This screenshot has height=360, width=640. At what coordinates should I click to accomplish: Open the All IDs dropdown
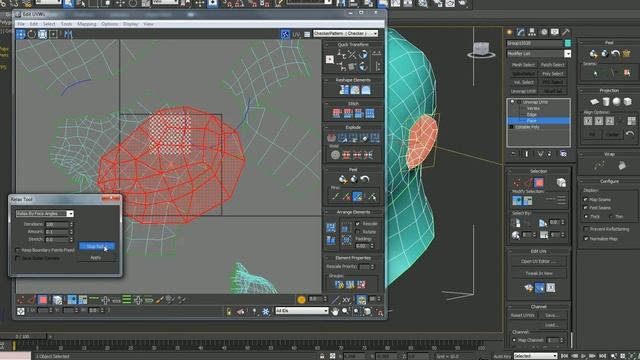302,311
